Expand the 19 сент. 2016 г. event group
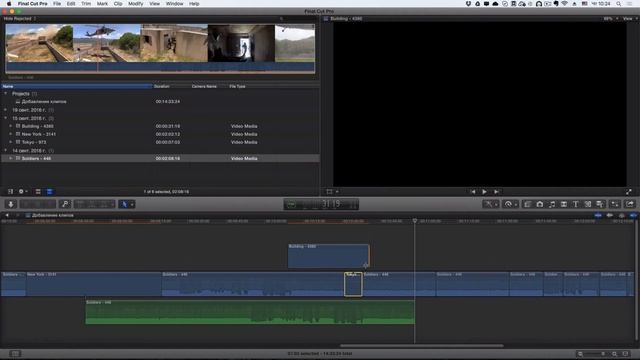Image resolution: width=640 pixels, height=360 pixels. coord(6,110)
